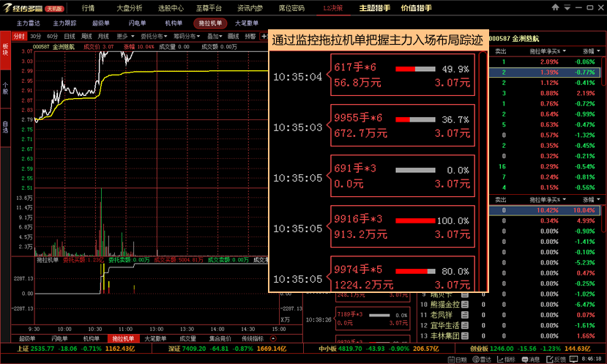Switch chart period to 30分
Image resolution: width=607 pixels, height=364 pixels.
pyautogui.click(x=35, y=36)
